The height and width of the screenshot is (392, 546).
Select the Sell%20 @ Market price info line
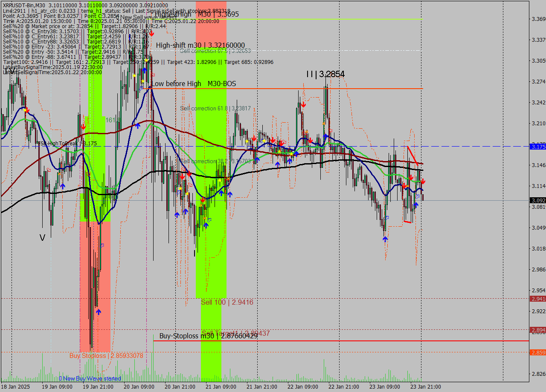[84, 26]
